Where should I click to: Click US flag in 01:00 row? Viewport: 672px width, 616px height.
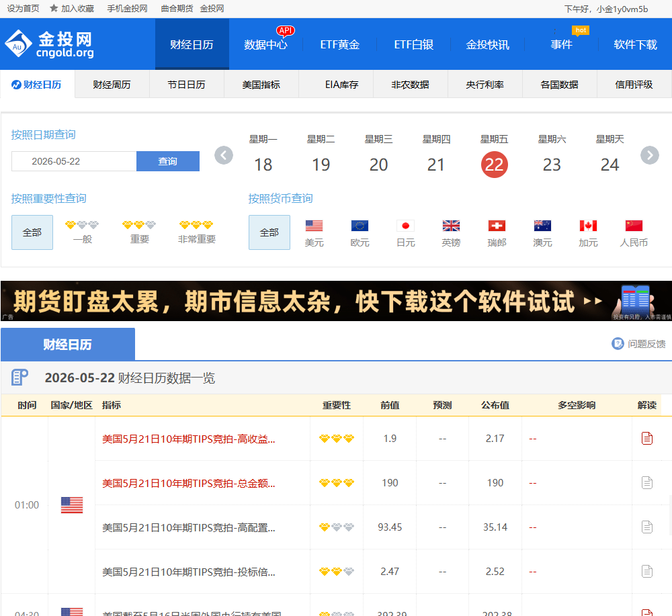(x=72, y=505)
